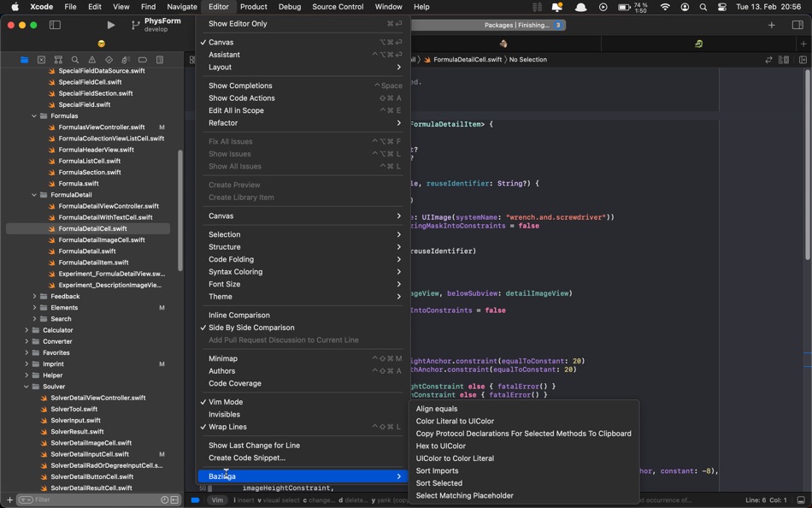Viewport: 812px width, 508px height.
Task: Toggle the inspector panel button at top right
Action: pyautogui.click(x=797, y=25)
